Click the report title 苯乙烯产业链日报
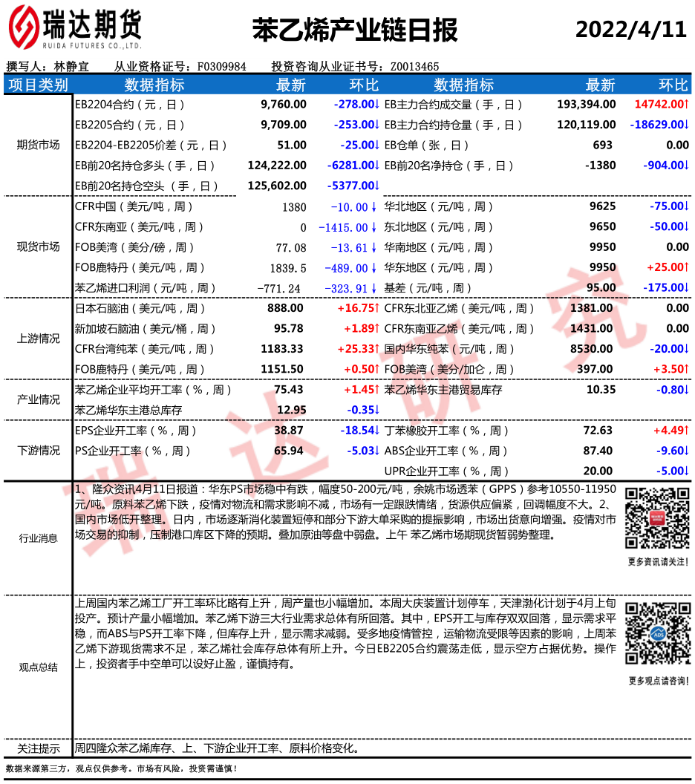Viewport: 695px width, 784px height. pos(355,30)
